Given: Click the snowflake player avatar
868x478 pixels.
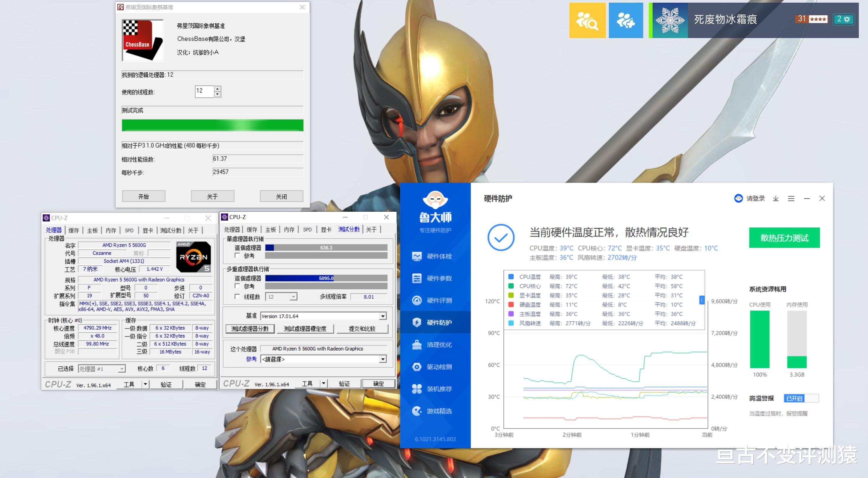Looking at the screenshot, I should click(670, 20).
